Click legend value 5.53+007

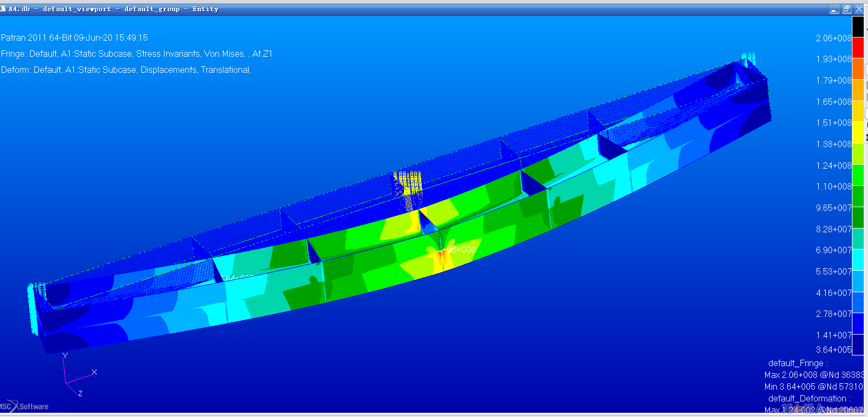point(834,271)
